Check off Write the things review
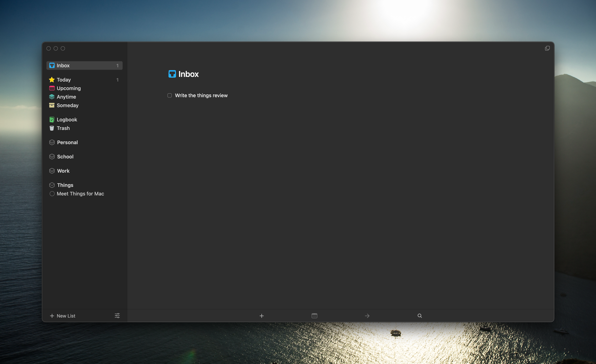This screenshot has height=364, width=596. point(170,95)
